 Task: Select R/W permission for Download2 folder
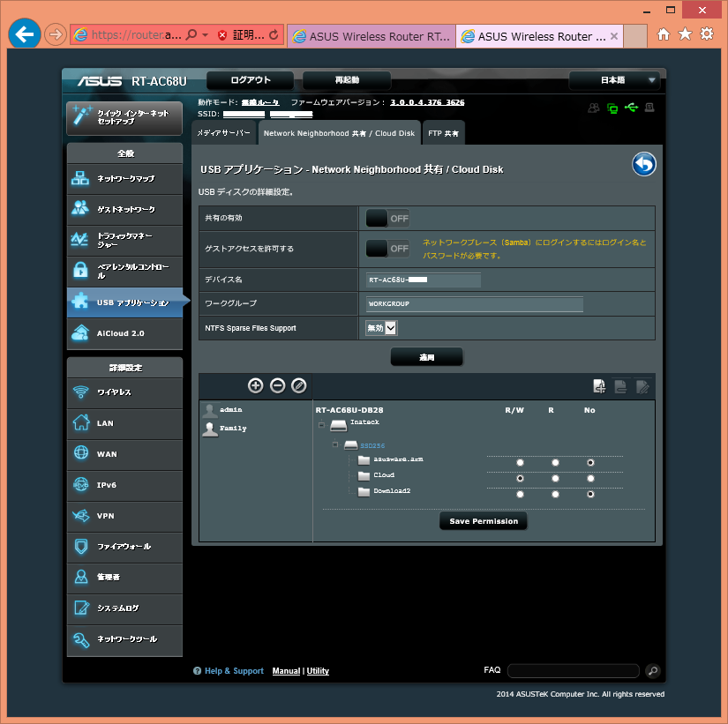coord(520,494)
